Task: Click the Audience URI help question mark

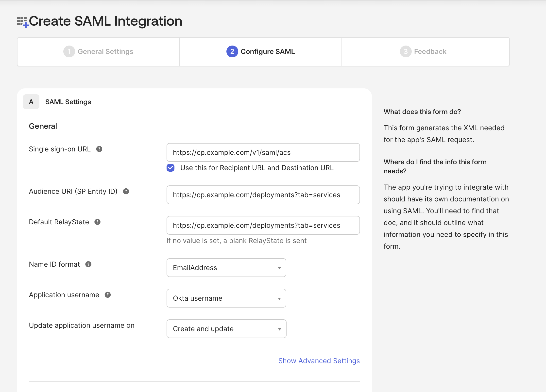Action: point(126,191)
